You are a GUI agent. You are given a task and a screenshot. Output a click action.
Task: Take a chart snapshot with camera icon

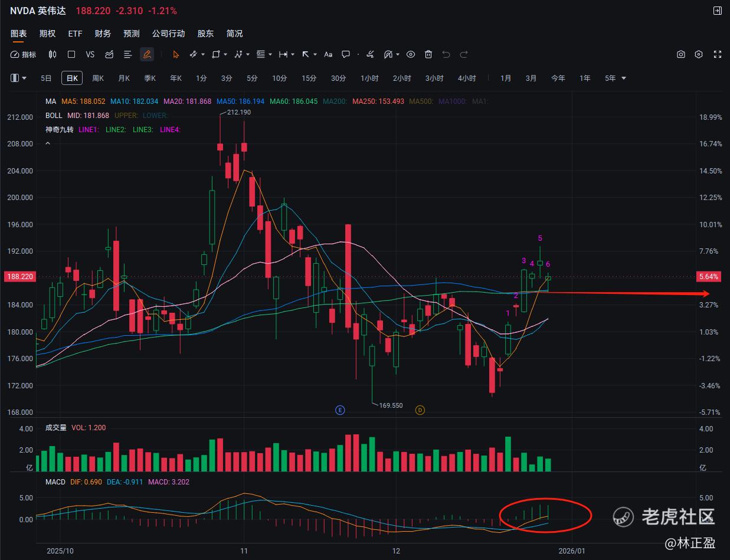coord(681,54)
